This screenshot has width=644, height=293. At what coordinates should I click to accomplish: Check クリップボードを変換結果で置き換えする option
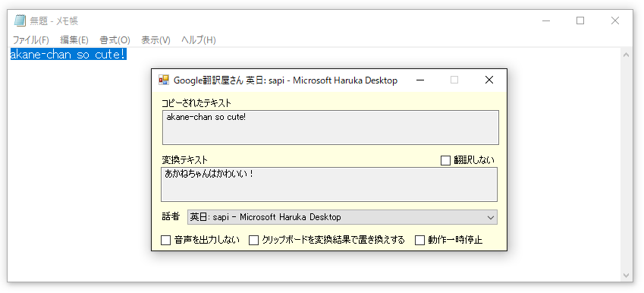pyautogui.click(x=254, y=240)
